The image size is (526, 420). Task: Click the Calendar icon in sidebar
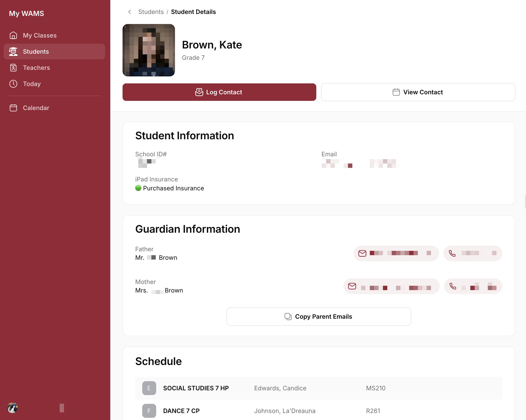point(13,108)
